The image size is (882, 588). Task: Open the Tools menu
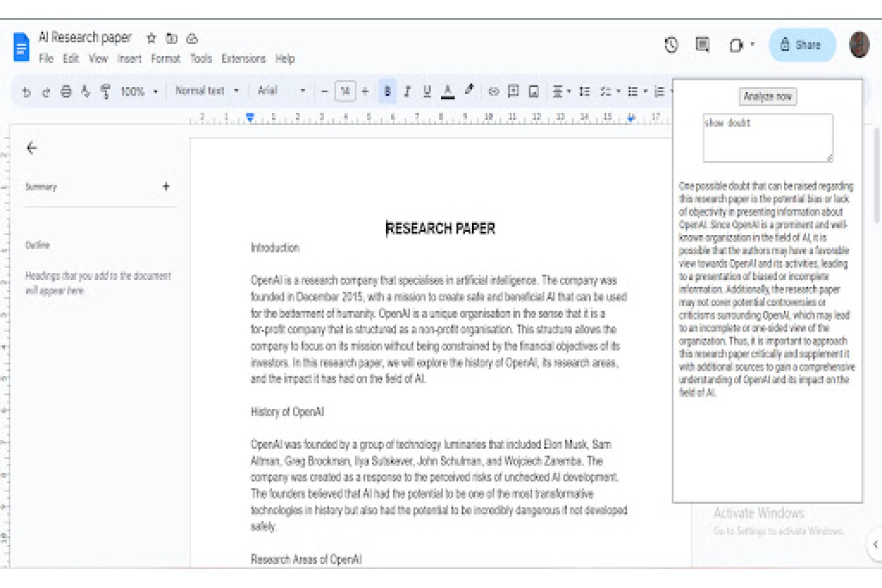201,59
